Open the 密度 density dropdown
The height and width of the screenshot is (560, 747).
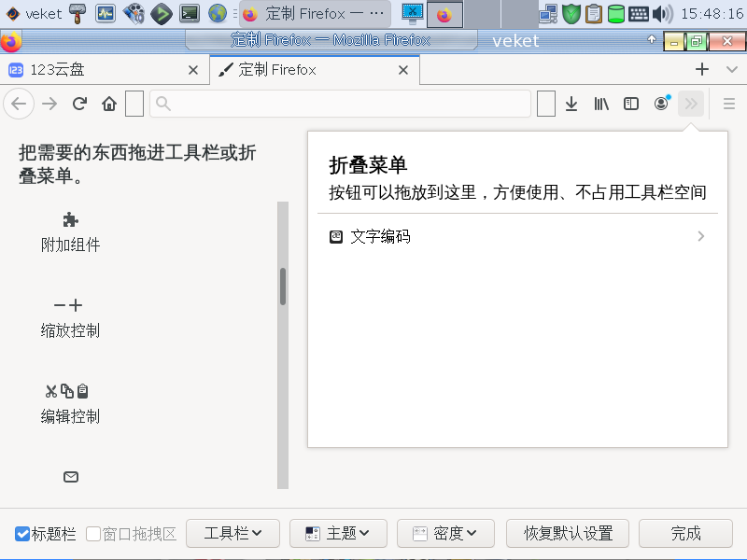[x=445, y=533]
